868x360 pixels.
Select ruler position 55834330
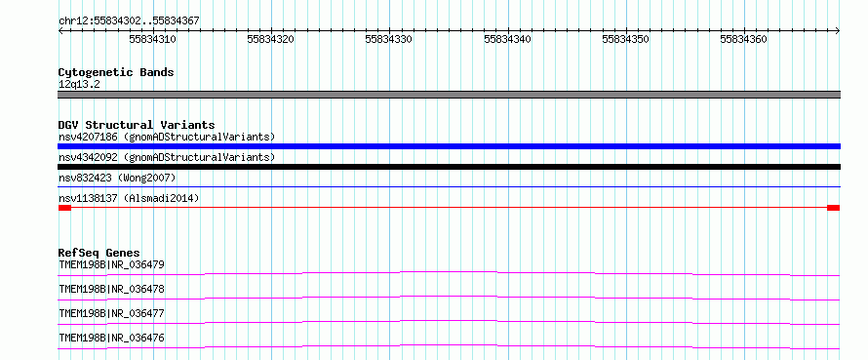point(389,39)
